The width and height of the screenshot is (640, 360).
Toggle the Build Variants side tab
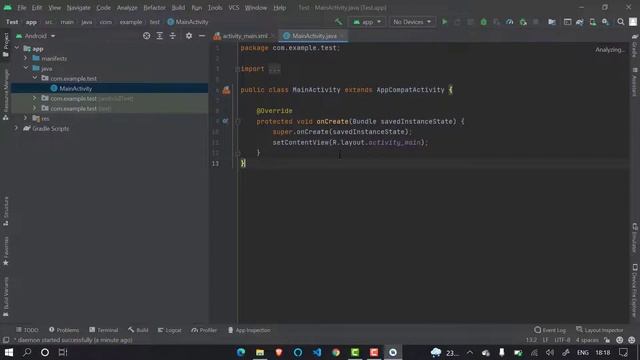point(6,297)
